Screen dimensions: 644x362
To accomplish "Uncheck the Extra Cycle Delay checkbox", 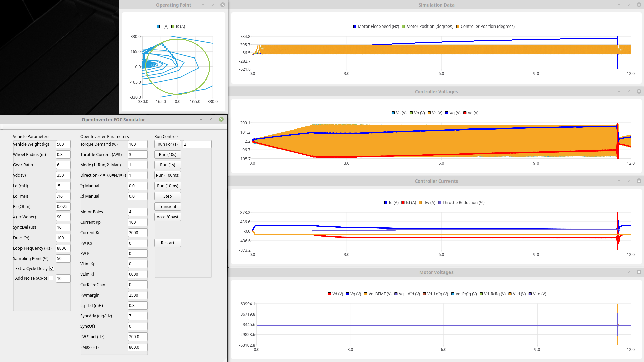I will (52, 268).
